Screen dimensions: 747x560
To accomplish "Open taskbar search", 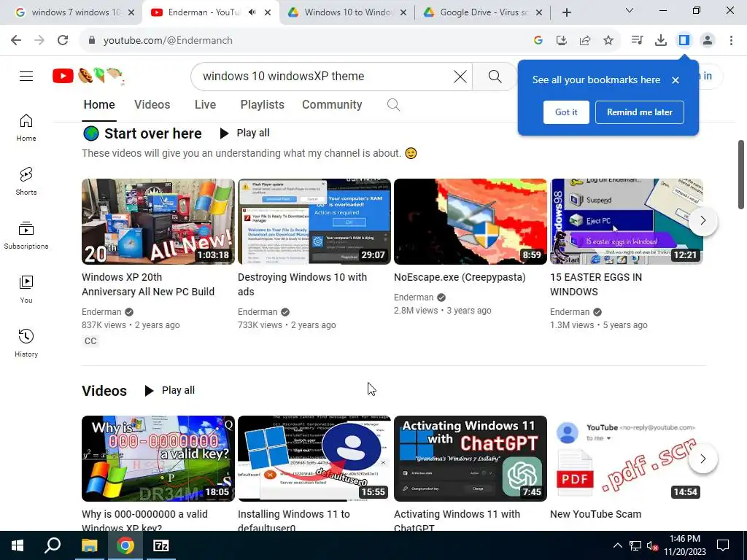I will pyautogui.click(x=53, y=545).
